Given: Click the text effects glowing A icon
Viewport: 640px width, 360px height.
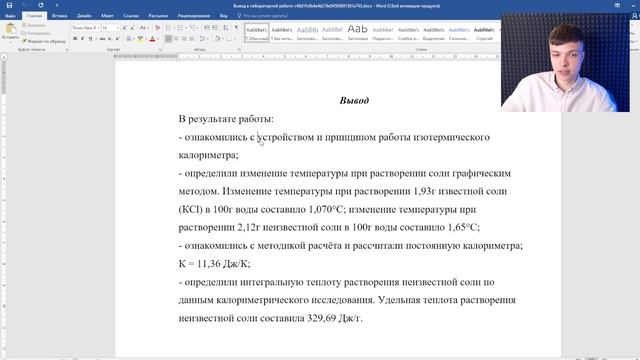Looking at the screenshot, I should [x=129, y=38].
